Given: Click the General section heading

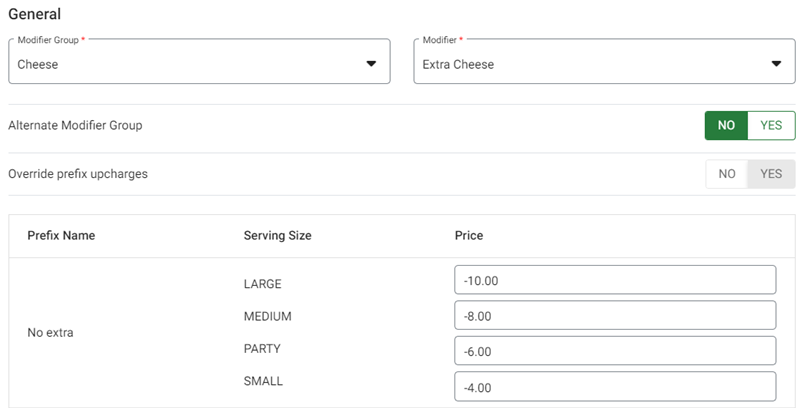Looking at the screenshot, I should point(34,15).
